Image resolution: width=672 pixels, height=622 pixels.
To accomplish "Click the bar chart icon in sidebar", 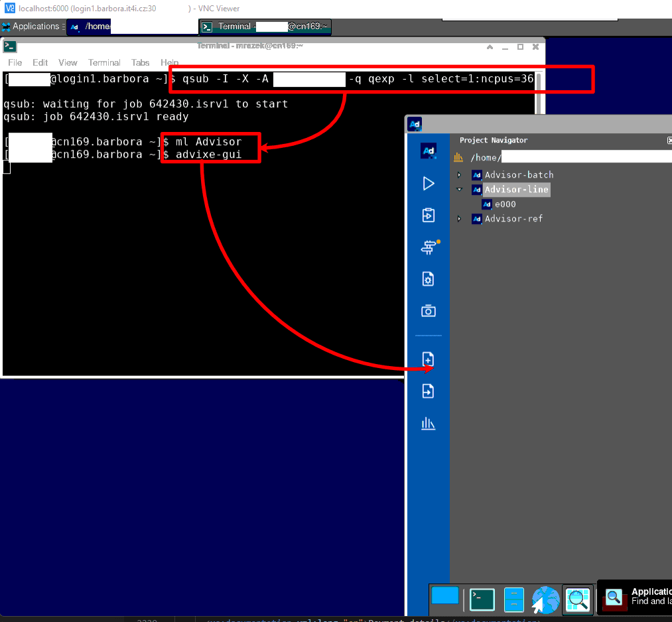I will click(429, 424).
